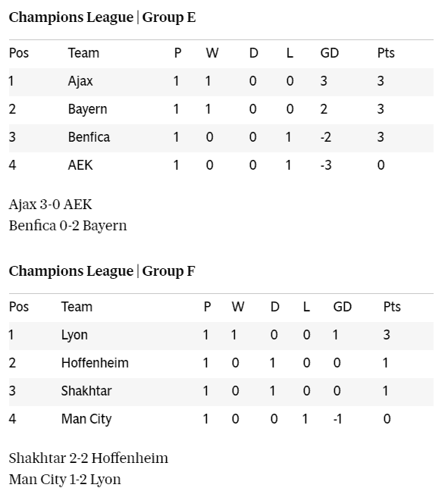Click the AEK team name

80,165
